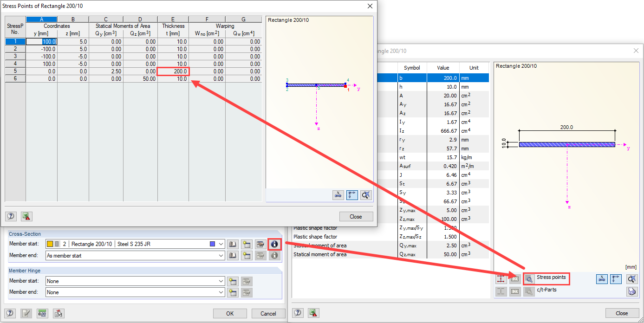Screen dimensions: 644x323
Task: Confirm Edit Member dialog with OK
Action: (x=230, y=313)
